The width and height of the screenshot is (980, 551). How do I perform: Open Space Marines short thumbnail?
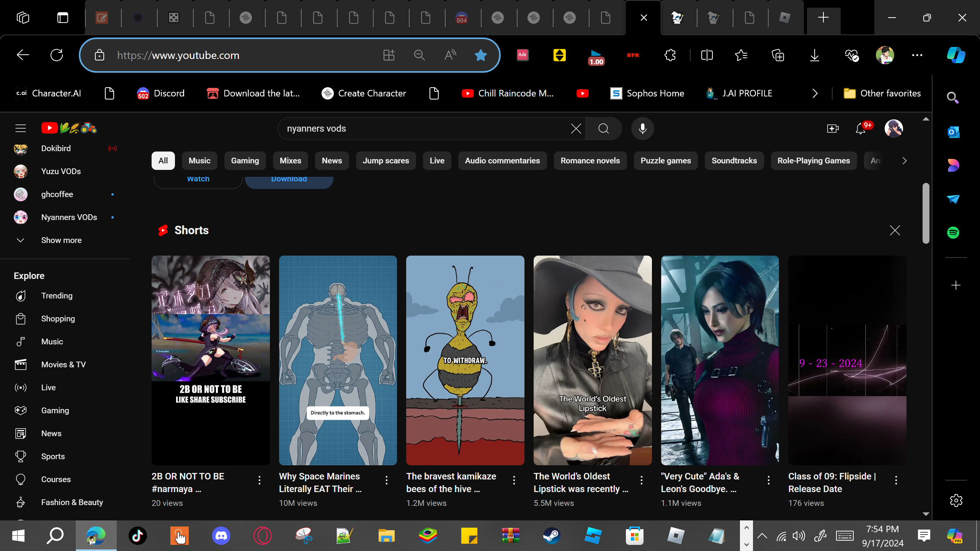338,360
